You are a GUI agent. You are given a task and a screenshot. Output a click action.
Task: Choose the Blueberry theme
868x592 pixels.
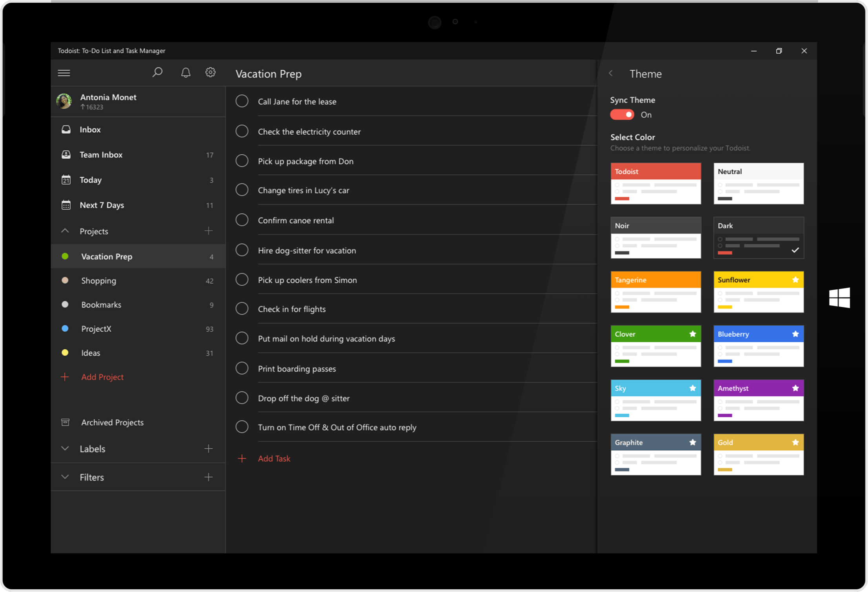(759, 346)
